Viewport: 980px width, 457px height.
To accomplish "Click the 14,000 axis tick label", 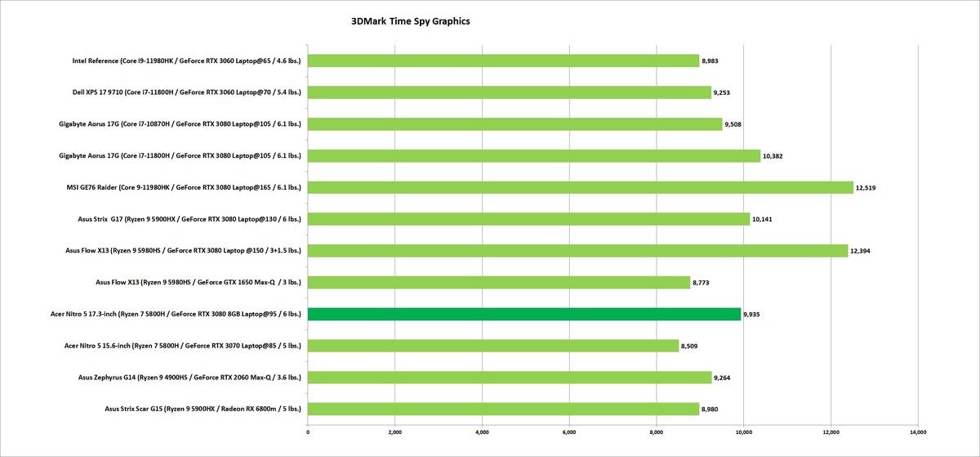I will tap(918, 432).
